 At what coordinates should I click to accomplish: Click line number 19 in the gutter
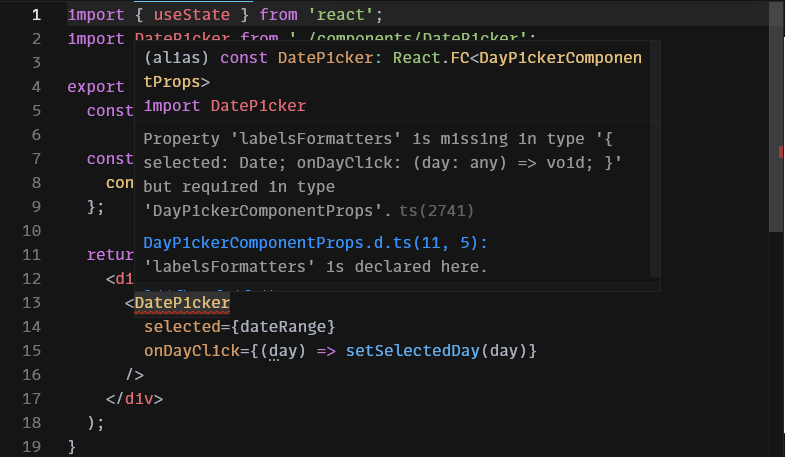pyautogui.click(x=31, y=446)
